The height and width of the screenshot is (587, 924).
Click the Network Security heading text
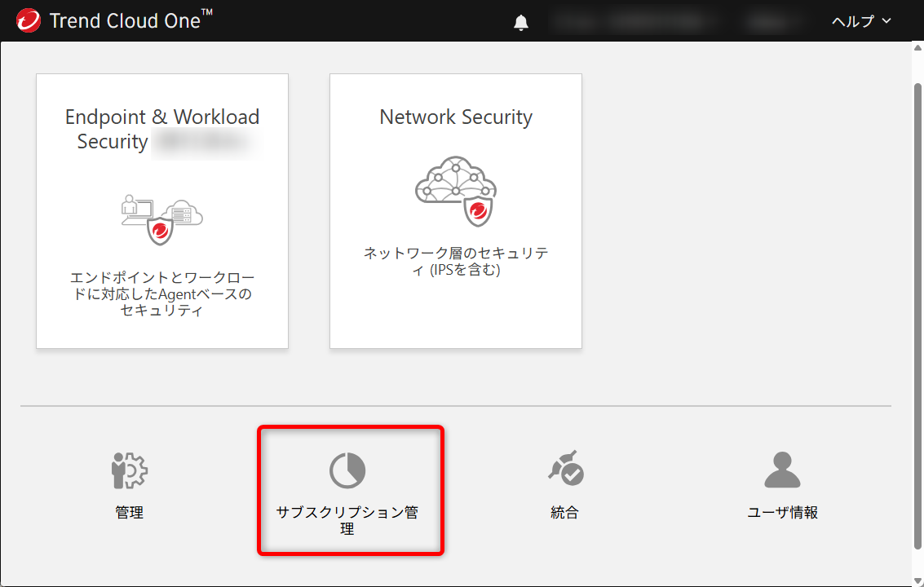coord(456,117)
